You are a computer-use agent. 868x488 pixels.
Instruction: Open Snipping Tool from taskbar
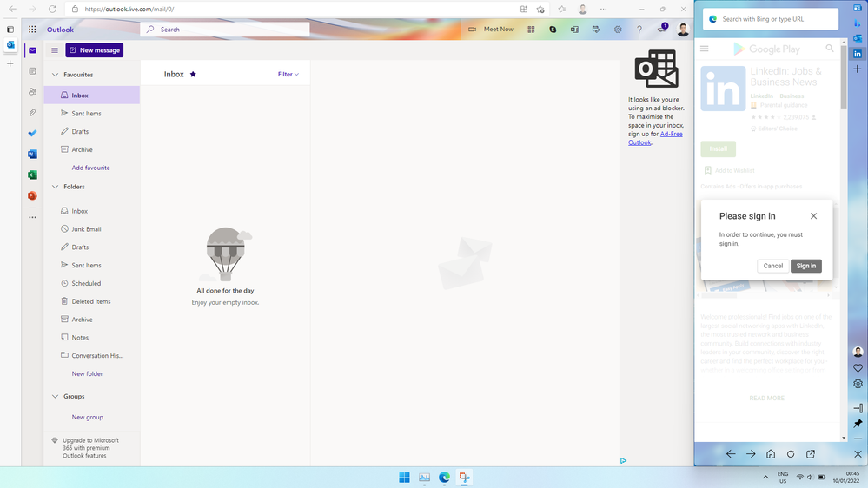pyautogui.click(x=465, y=478)
